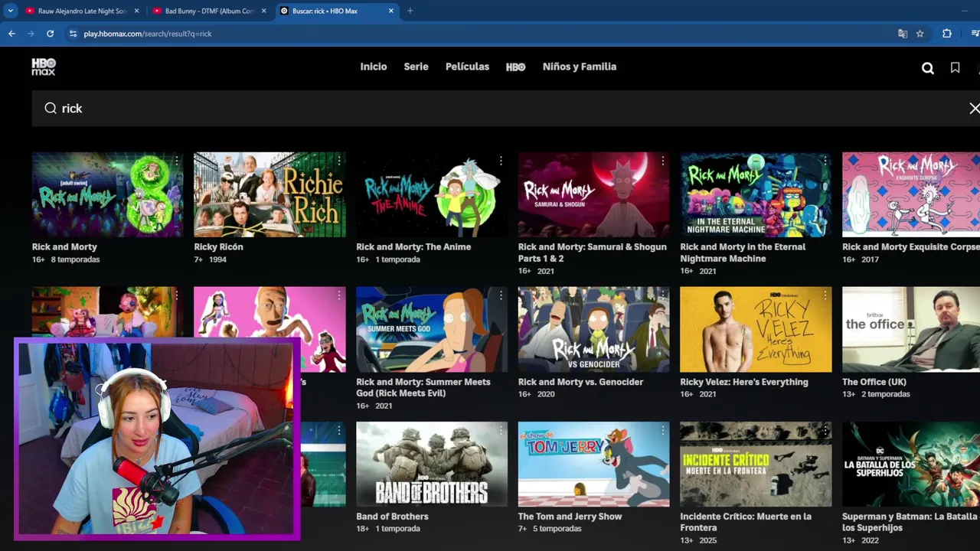Open Band of Brothers thumbnail
Viewport: 980px width, 551px height.
[432, 464]
